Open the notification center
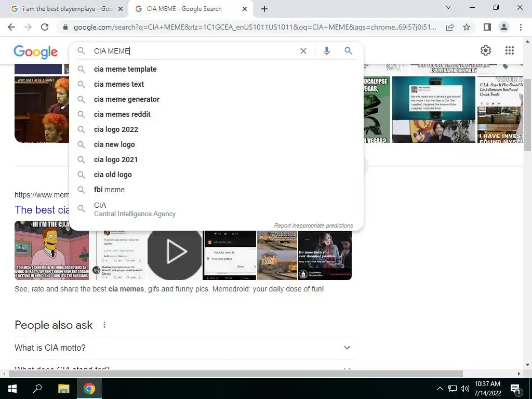This screenshot has height=399, width=532. [515, 389]
